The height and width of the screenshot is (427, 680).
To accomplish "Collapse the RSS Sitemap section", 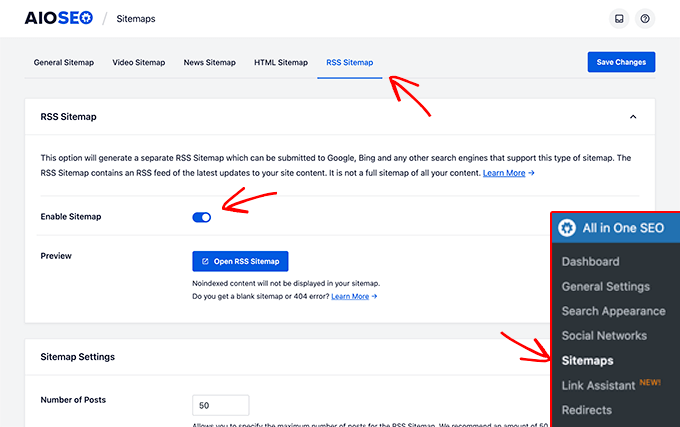I will 632,117.
